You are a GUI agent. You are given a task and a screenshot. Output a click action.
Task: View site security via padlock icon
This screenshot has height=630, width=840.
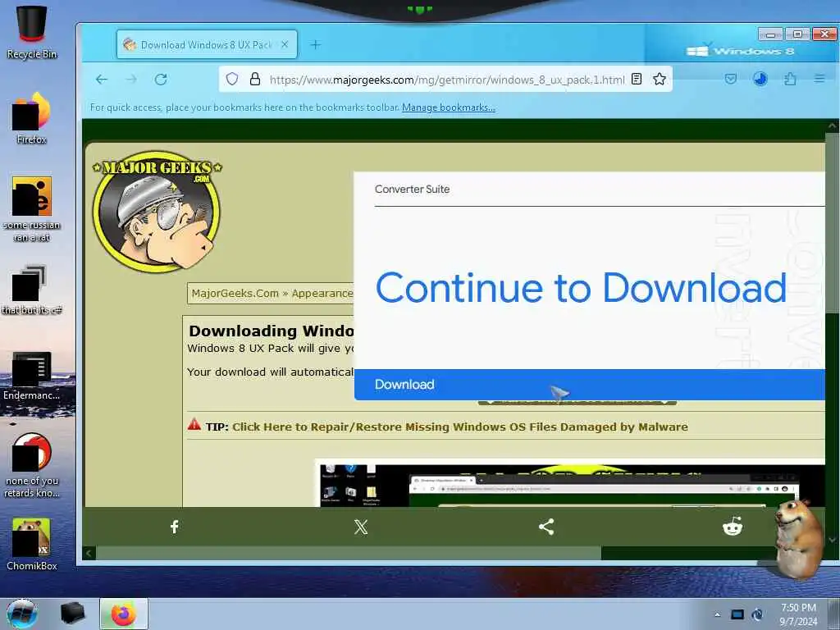(x=255, y=80)
